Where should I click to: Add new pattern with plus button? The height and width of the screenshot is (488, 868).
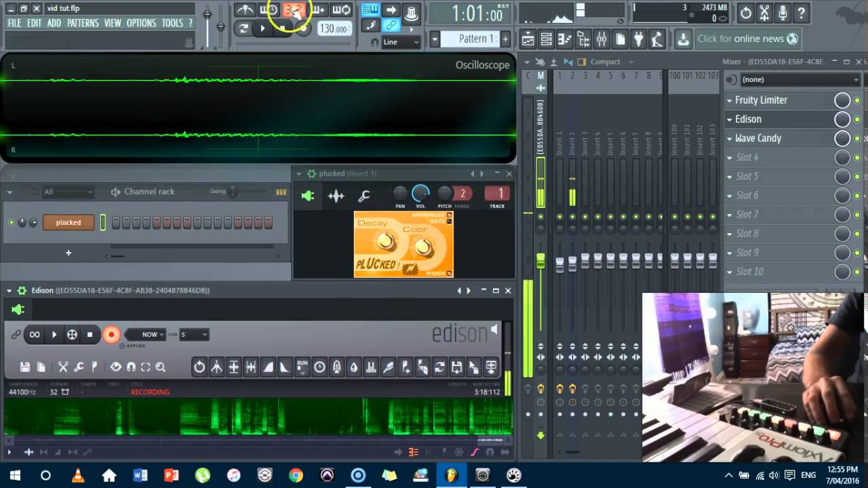pyautogui.click(x=505, y=39)
